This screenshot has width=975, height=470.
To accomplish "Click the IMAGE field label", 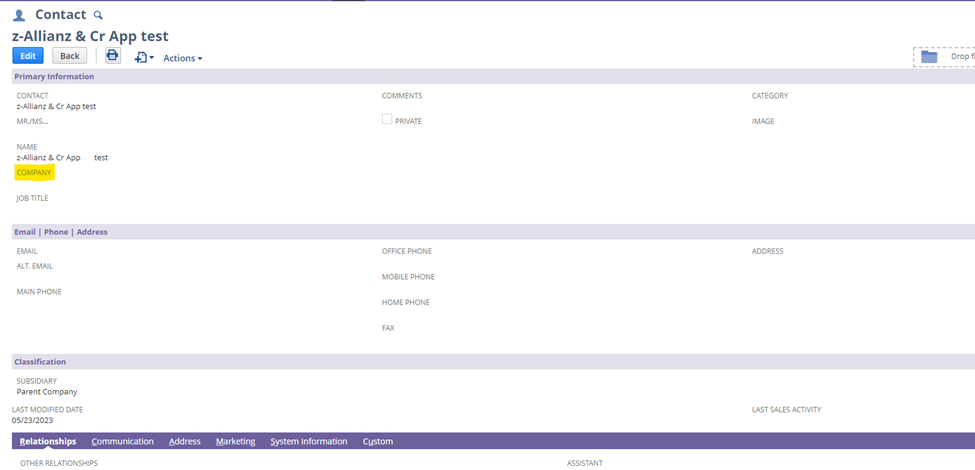I will 763,121.
